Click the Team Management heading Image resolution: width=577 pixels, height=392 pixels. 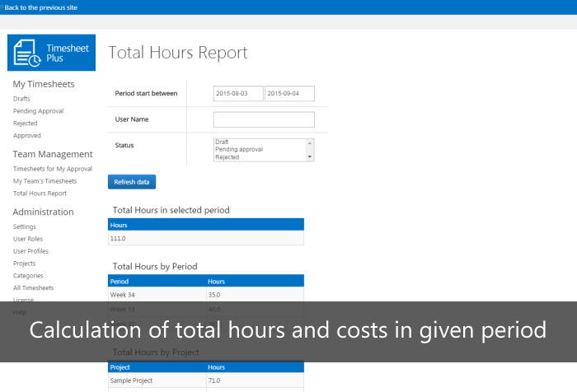53,154
